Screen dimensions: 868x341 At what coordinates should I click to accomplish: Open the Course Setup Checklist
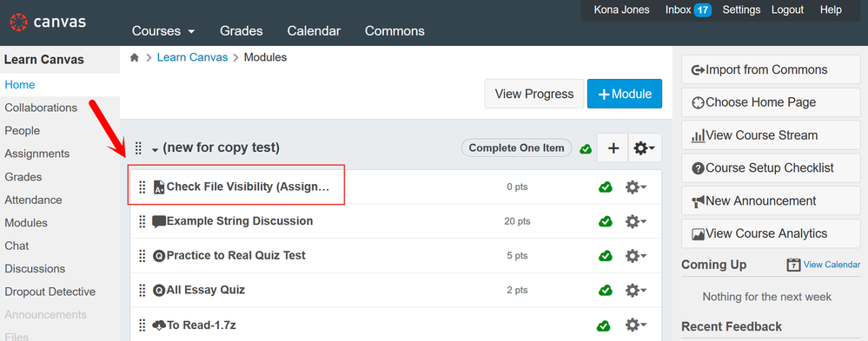click(x=771, y=168)
